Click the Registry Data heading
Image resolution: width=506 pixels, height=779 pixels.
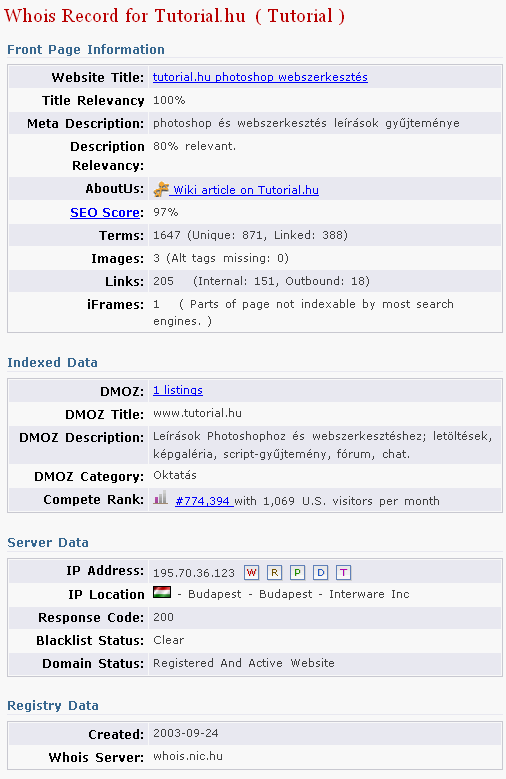coord(53,705)
